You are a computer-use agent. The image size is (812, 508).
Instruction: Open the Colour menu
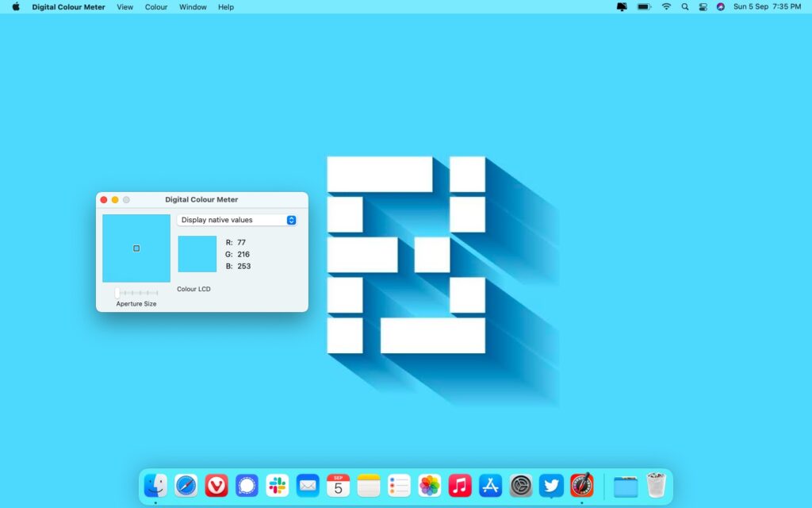pos(156,7)
